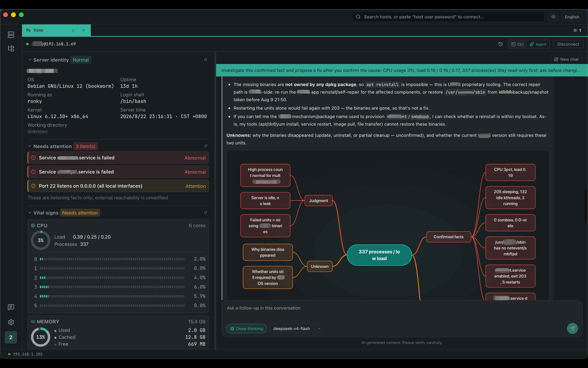Image resolution: width=588 pixels, height=368 pixels.
Task: Click the investigate prompt banner
Action: click(x=402, y=70)
